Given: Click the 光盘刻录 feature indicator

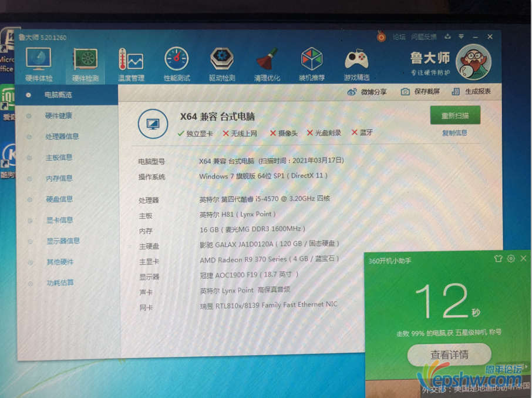Looking at the screenshot, I should (x=324, y=133).
